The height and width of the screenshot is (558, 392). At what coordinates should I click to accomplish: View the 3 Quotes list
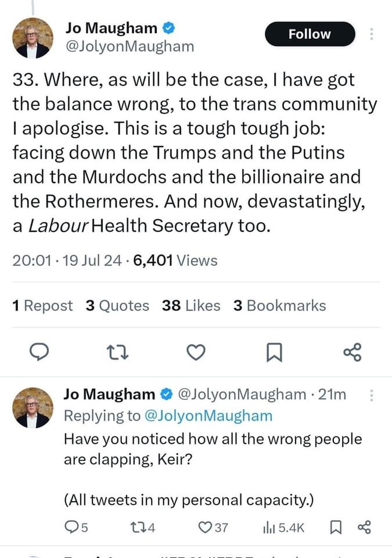point(117,306)
